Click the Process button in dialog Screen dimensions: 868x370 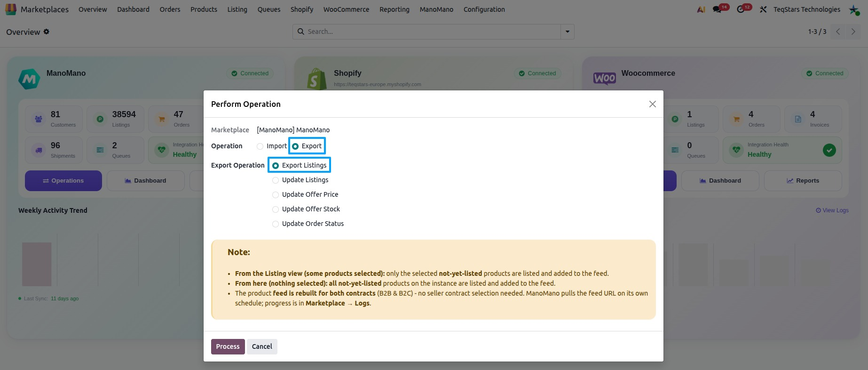click(x=228, y=346)
